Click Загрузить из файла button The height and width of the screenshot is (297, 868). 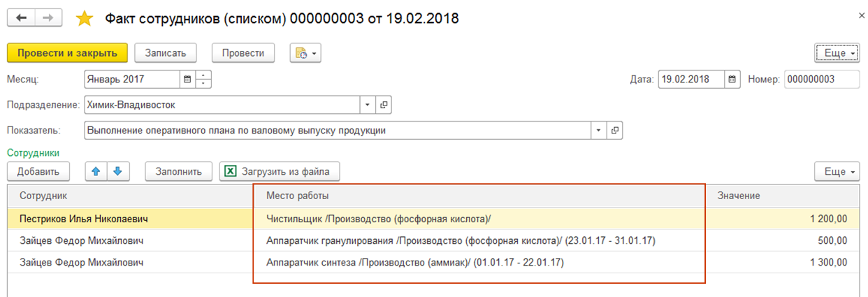tap(280, 171)
